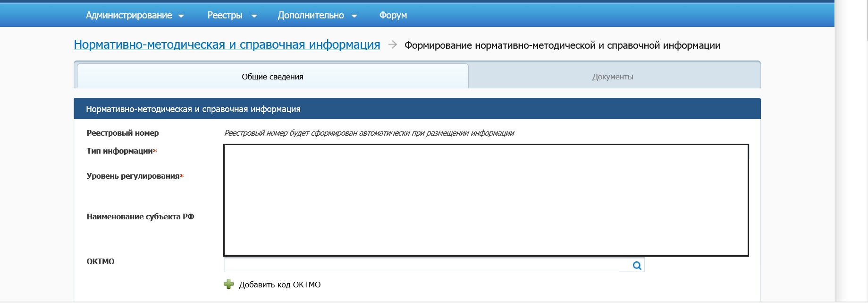The width and height of the screenshot is (868, 303).
Task: Expand the Администрирование dropdown arrow
Action: [x=181, y=16]
